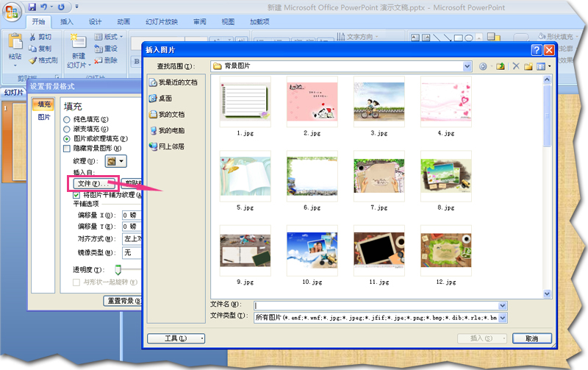
Task: Open quick access toolbar customize arrow
Action: pos(76,7)
